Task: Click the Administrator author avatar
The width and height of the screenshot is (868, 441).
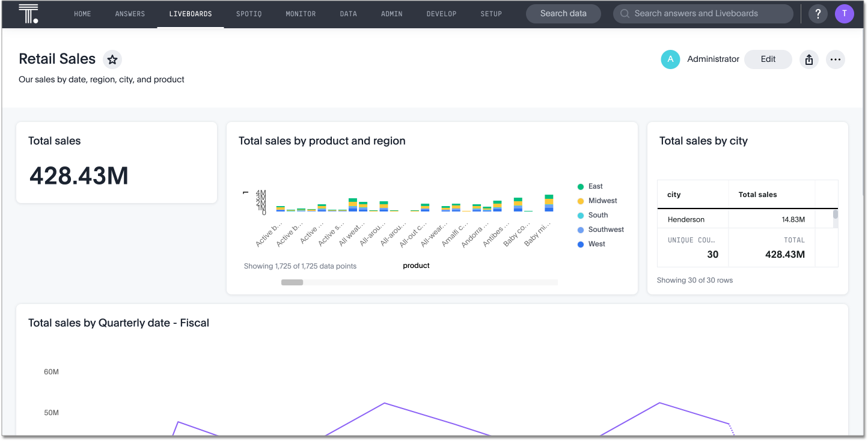Action: click(x=670, y=59)
